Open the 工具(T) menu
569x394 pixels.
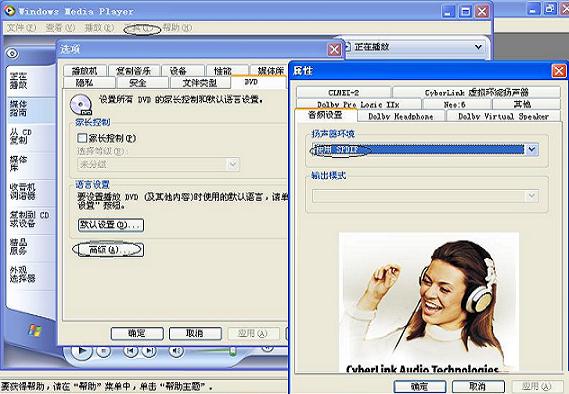pos(142,28)
